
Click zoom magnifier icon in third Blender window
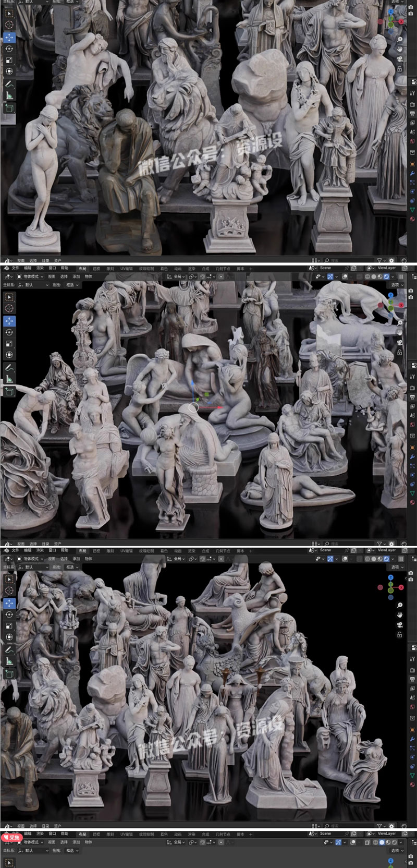tap(400, 605)
